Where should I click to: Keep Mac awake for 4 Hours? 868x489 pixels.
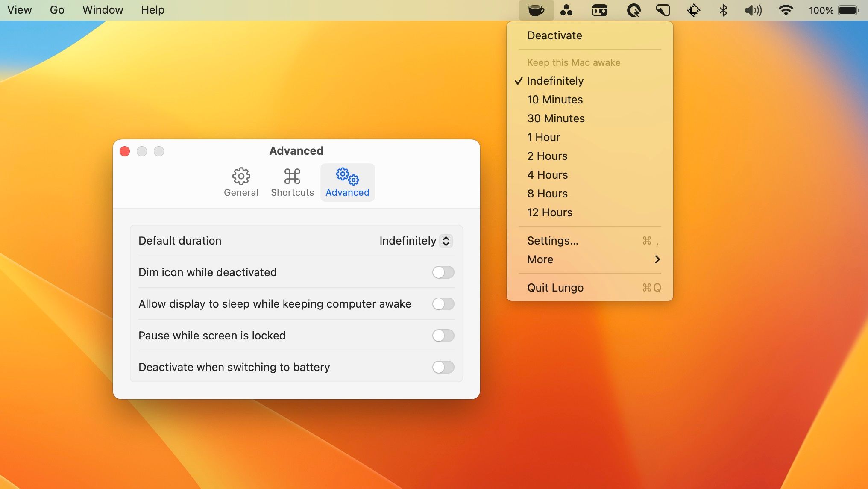point(589,175)
